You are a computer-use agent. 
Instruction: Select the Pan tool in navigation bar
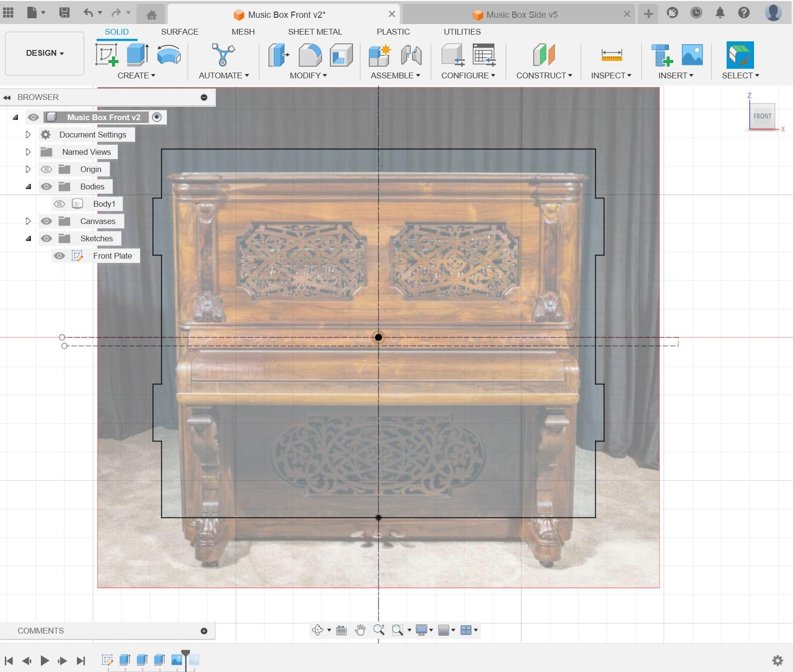360,630
